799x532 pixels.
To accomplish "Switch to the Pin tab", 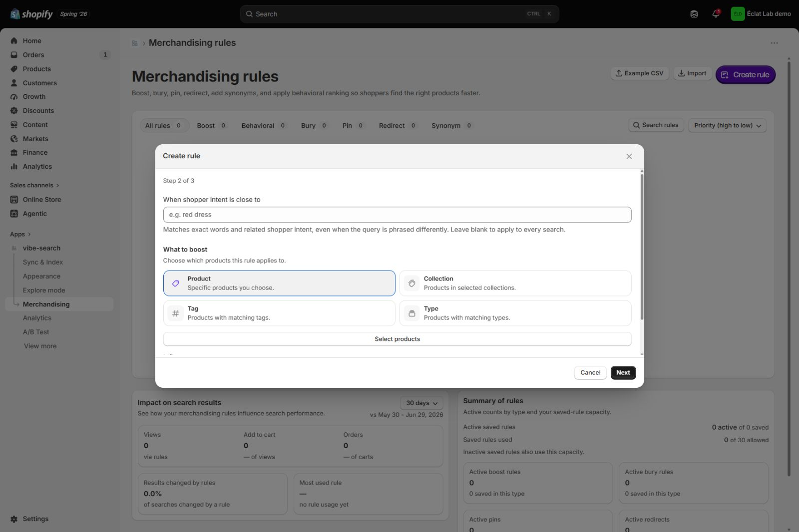I will click(x=353, y=126).
